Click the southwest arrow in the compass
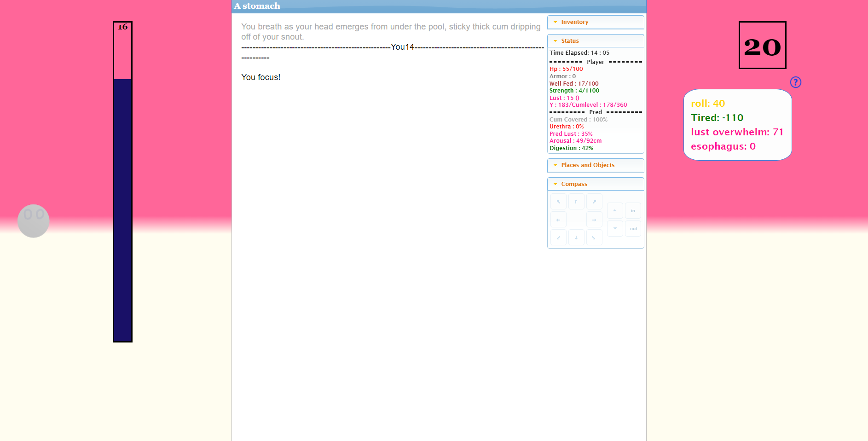Image resolution: width=868 pixels, height=441 pixels. pyautogui.click(x=558, y=238)
